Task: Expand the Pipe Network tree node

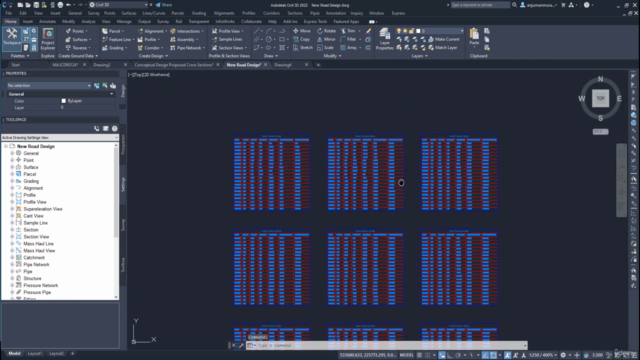Action: point(12,264)
